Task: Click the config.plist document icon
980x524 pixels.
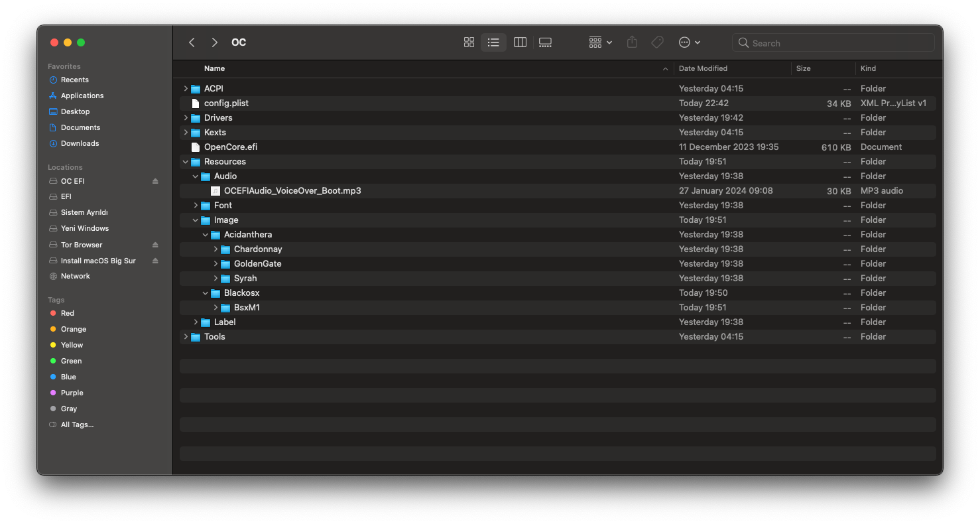Action: click(x=196, y=103)
